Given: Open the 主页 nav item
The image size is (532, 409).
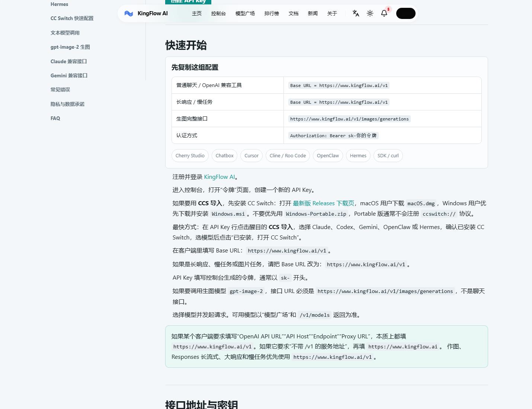Looking at the screenshot, I should (x=197, y=13).
